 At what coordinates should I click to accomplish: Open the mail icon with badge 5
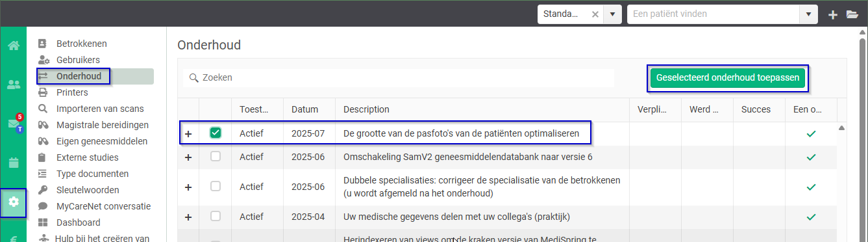coord(14,124)
